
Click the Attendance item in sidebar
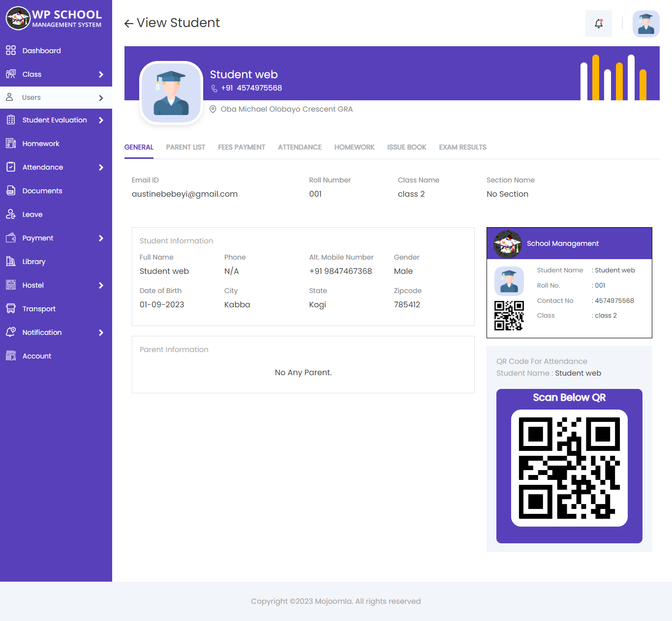click(43, 167)
